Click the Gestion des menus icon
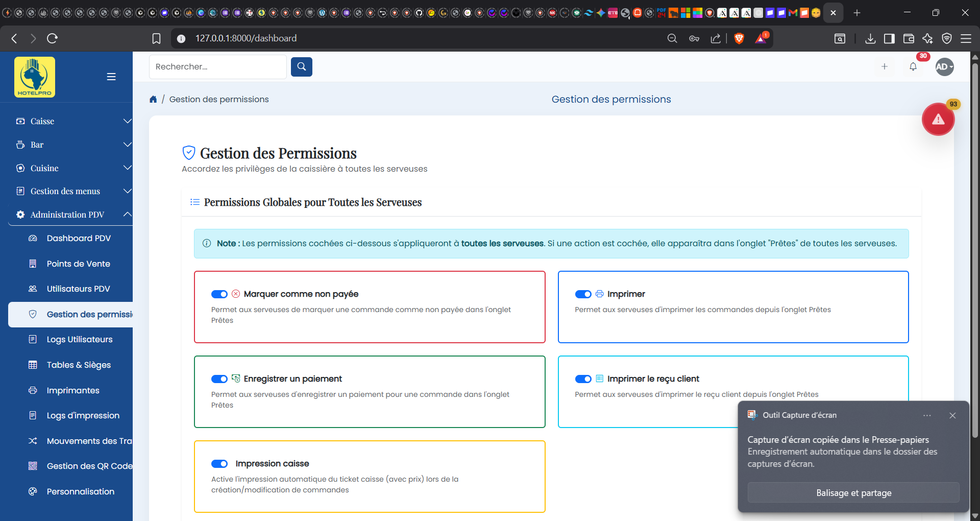The height and width of the screenshot is (521, 980). (20, 191)
